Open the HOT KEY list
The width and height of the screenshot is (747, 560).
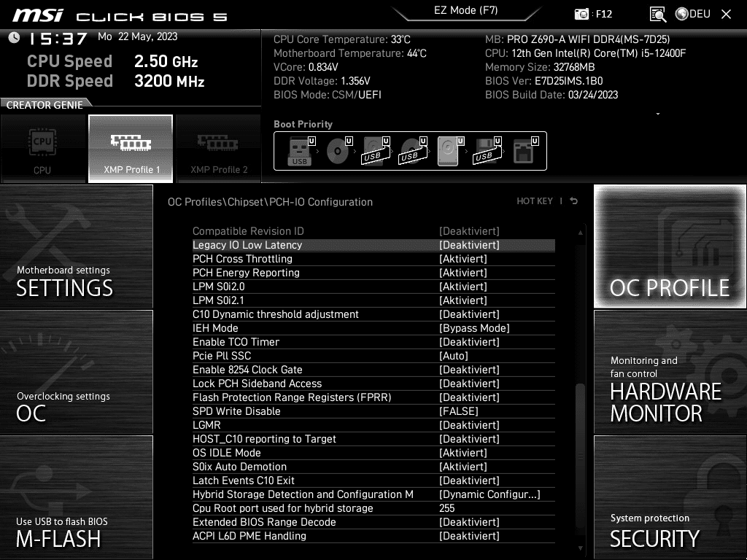(535, 201)
